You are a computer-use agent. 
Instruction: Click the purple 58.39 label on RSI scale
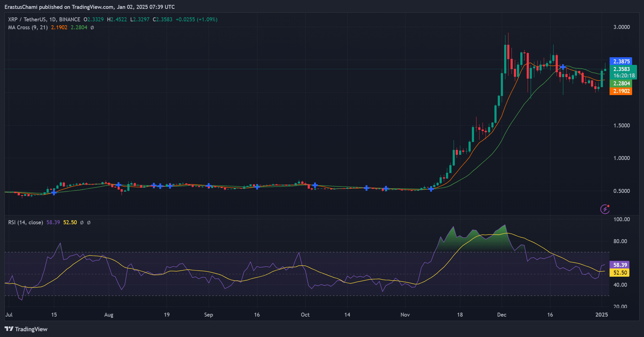(620, 265)
